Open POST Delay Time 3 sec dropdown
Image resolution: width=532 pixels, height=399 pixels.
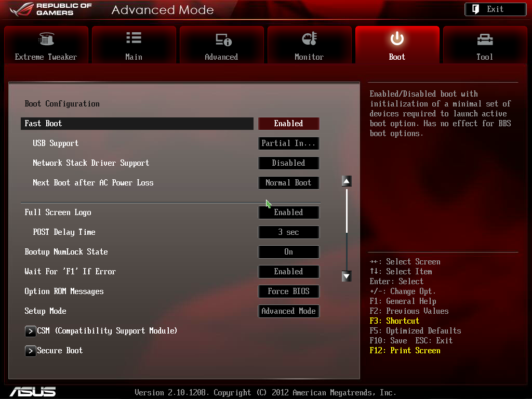tap(289, 232)
